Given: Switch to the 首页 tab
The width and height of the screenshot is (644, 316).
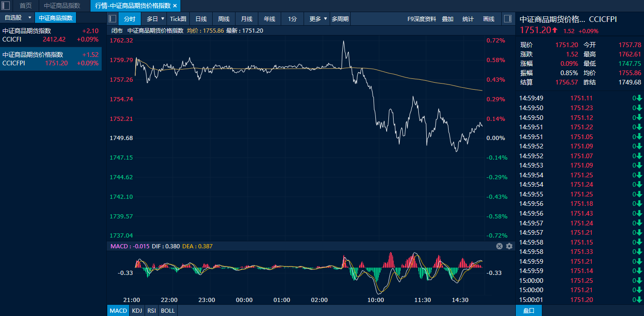Looking at the screenshot, I should 26,6.
